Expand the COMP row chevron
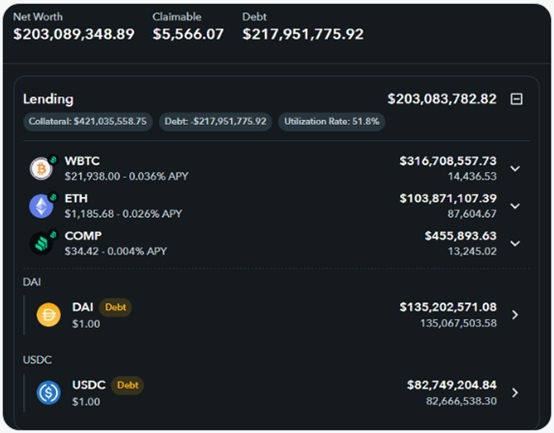Viewport: 554px width, 433px height. coord(515,244)
